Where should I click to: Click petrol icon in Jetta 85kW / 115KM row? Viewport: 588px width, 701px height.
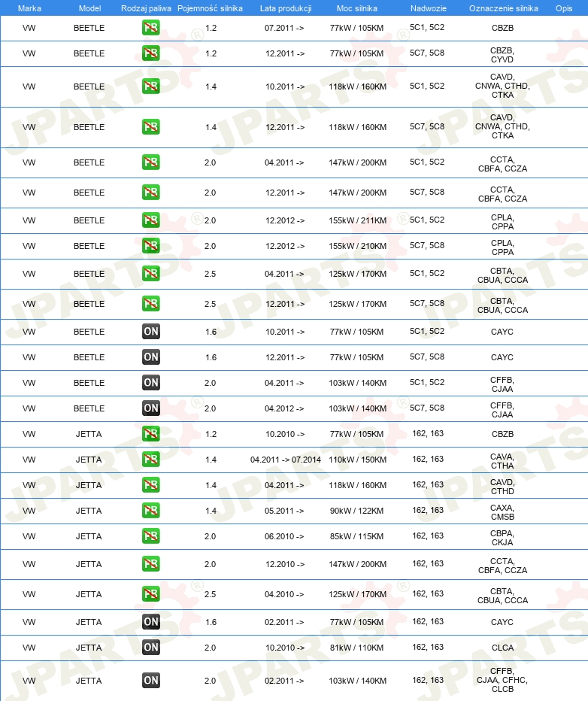[151, 536]
